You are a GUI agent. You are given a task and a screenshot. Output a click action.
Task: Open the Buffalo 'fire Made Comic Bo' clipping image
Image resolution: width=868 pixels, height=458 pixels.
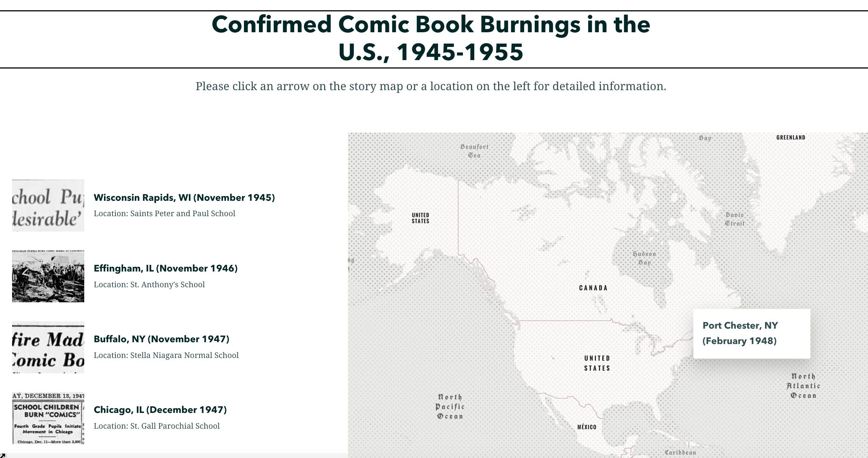(x=48, y=346)
